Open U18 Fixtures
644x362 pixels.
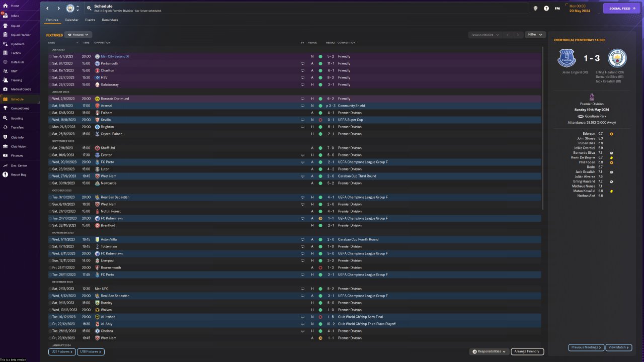(91, 351)
